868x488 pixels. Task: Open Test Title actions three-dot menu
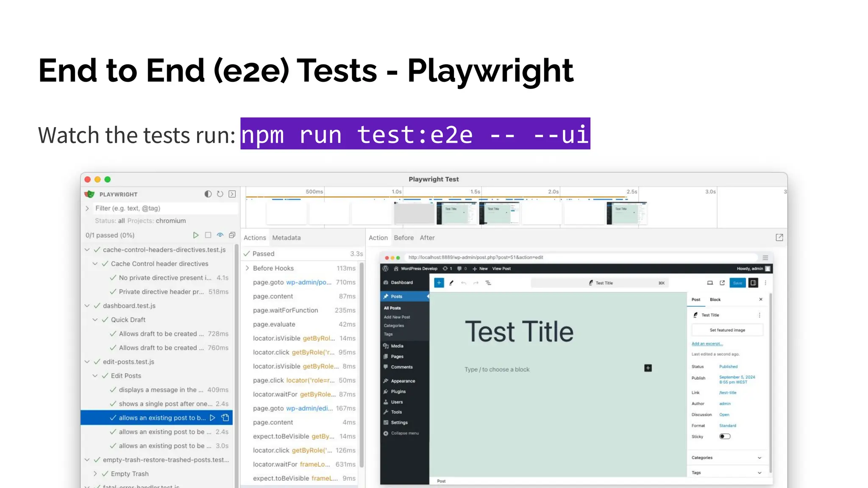(x=759, y=315)
